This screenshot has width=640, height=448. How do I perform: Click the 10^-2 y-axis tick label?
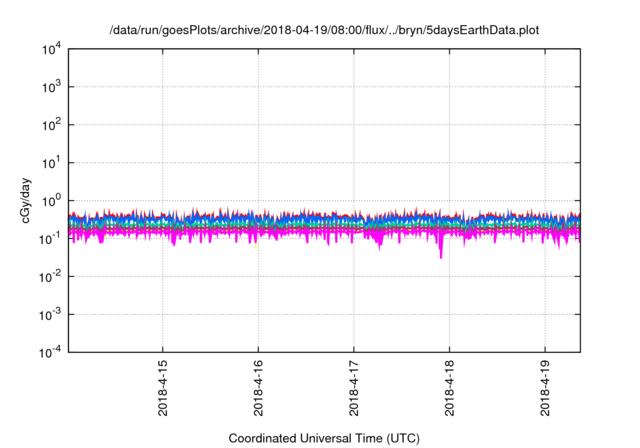pyautogui.click(x=50, y=277)
